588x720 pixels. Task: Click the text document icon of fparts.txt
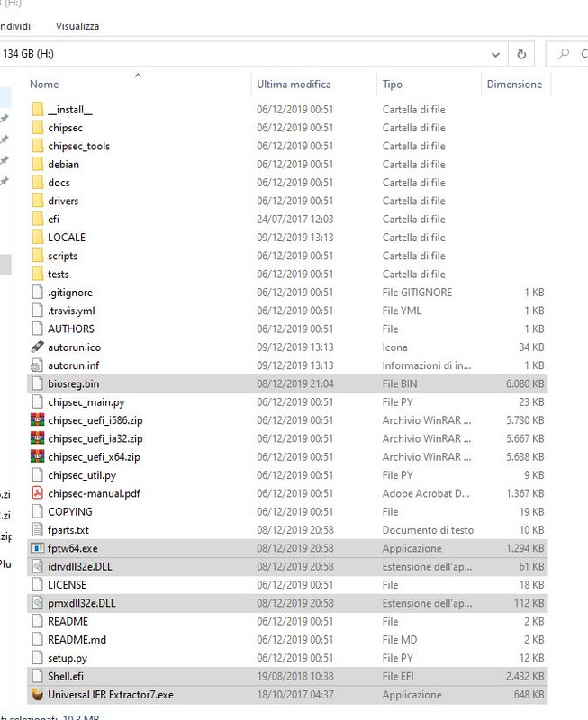37,529
